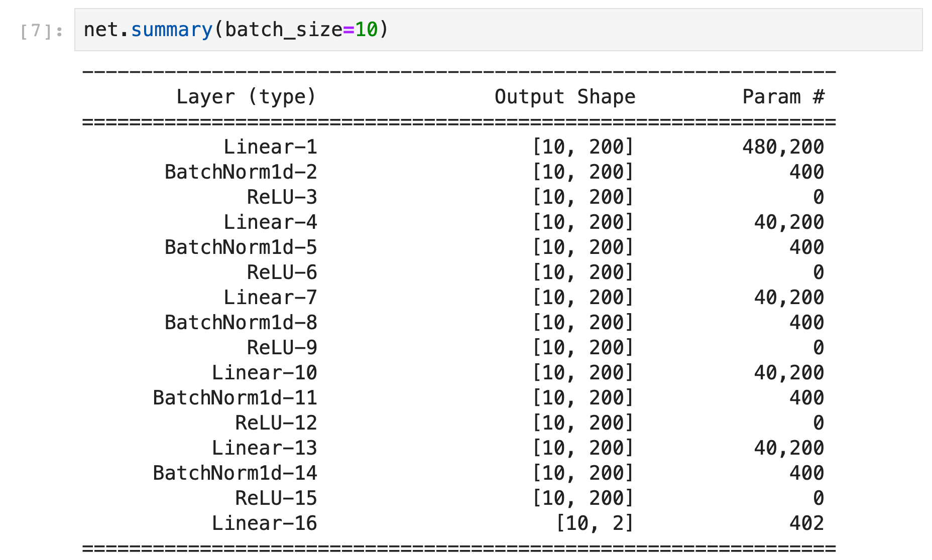Click the BatchNorm1d-14 layer name
932x560 pixels.
pos(235,473)
